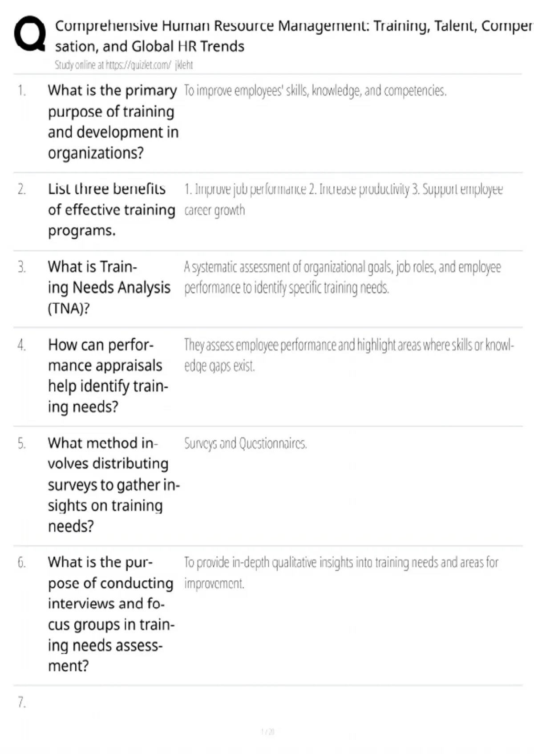Select the performance appraisals question
534x756 pixels.
[108, 376]
